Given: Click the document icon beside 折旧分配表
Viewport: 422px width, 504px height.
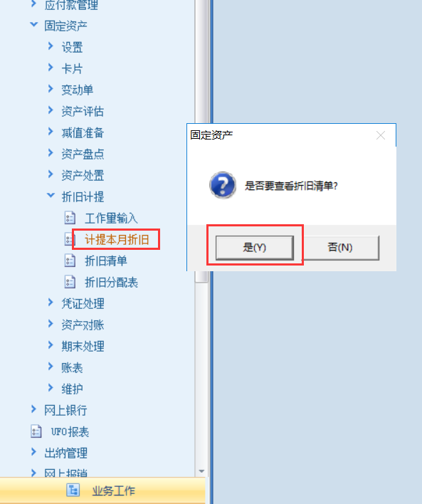Looking at the screenshot, I should click(x=70, y=282).
